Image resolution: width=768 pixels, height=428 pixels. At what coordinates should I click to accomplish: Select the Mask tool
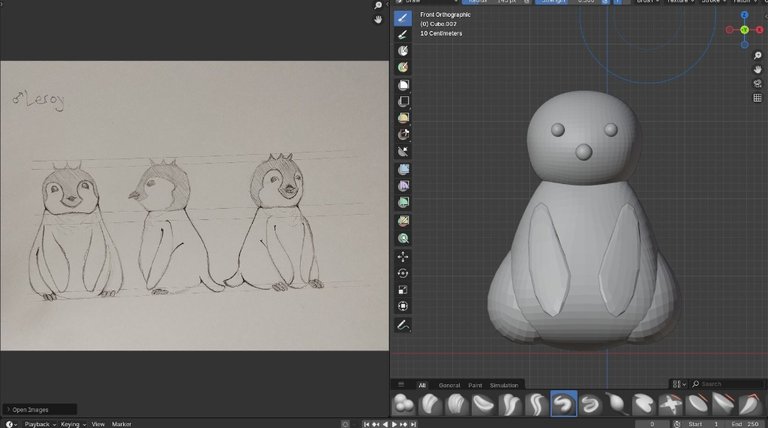point(403,51)
